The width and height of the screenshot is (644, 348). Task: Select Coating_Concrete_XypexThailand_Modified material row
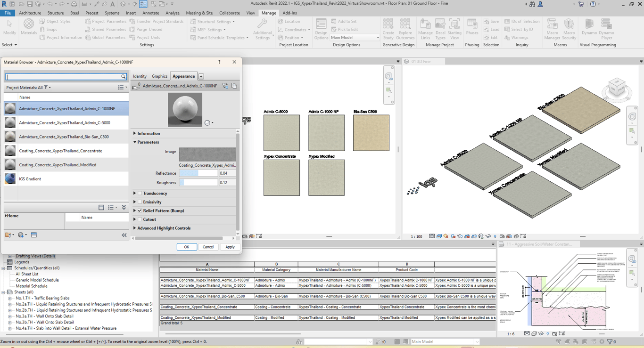coord(66,165)
